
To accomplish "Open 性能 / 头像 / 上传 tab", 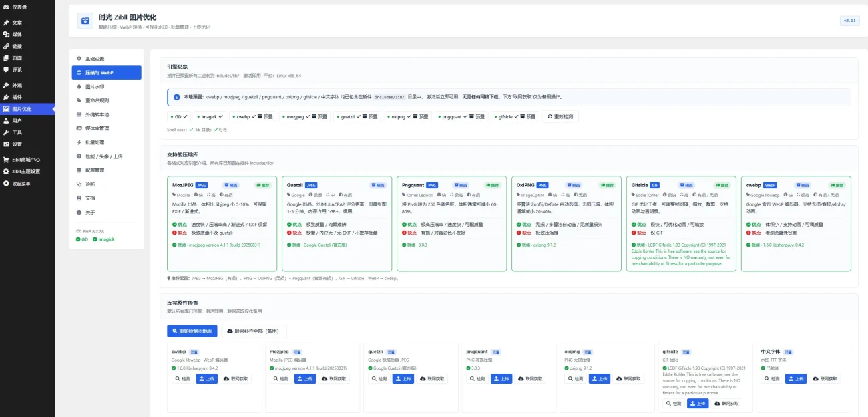I will [107, 156].
